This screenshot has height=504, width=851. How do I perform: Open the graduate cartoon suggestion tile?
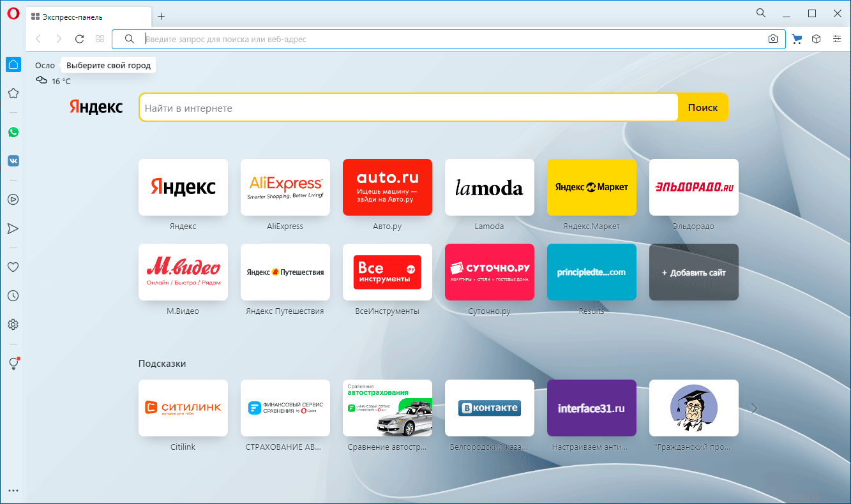point(694,408)
